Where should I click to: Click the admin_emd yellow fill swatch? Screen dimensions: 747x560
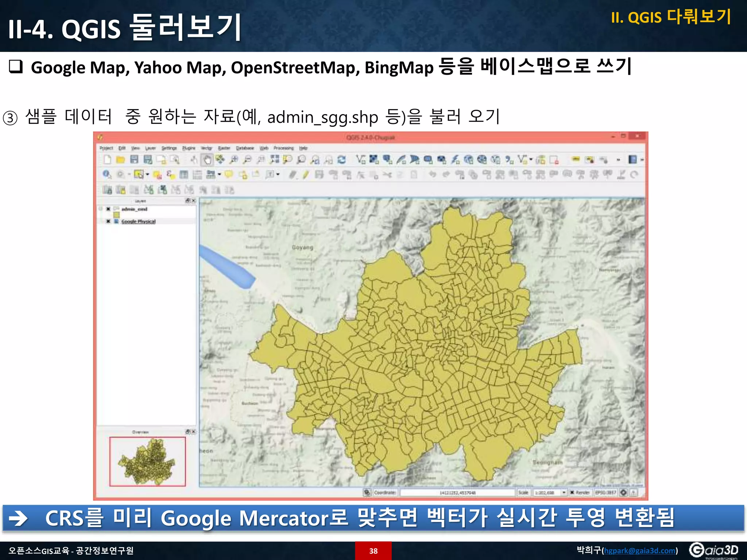click(116, 215)
